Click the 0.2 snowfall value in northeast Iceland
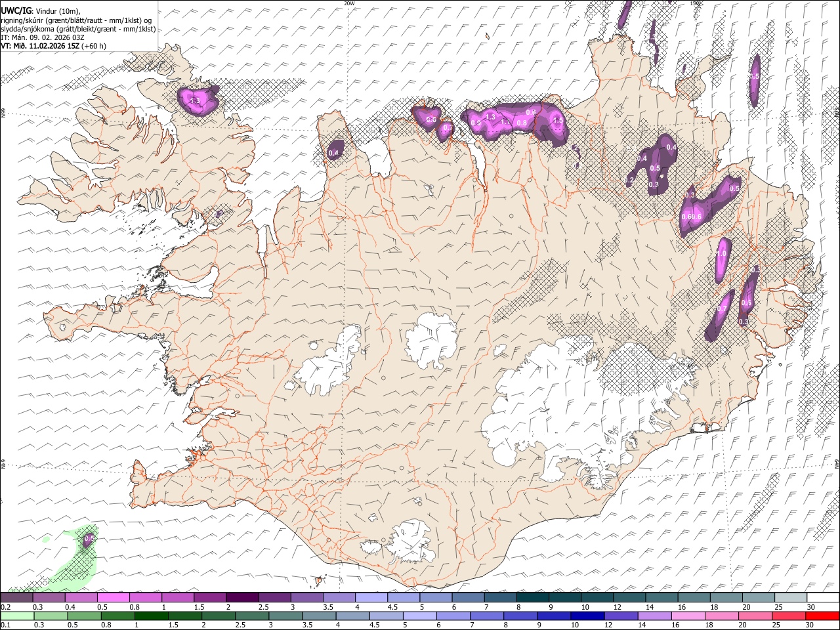 tap(630, 180)
